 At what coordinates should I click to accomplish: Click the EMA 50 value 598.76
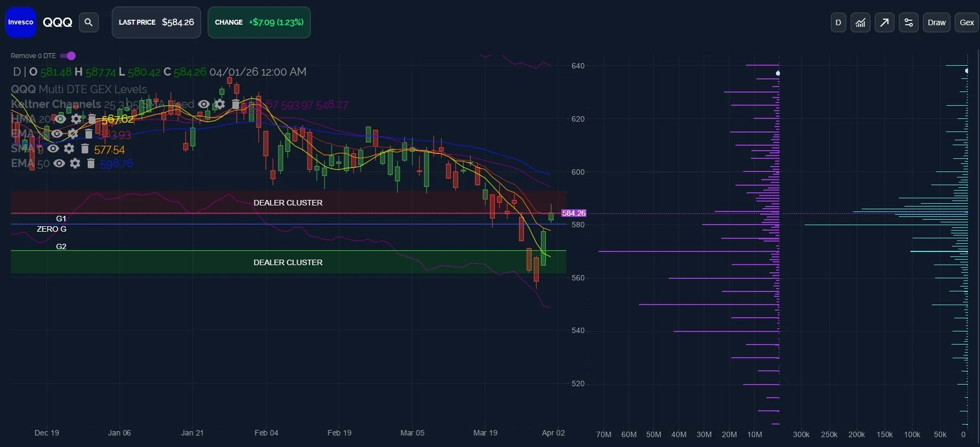(x=117, y=163)
